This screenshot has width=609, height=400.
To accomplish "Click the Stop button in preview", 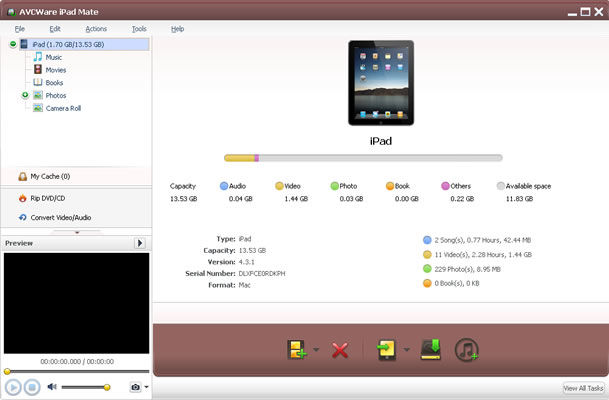I will pyautogui.click(x=32, y=387).
